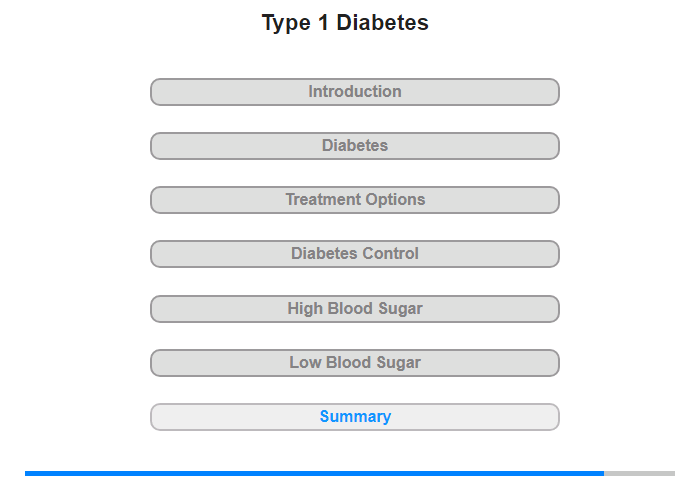
Task: Open the Low Blood Sugar section
Action: [x=354, y=363]
